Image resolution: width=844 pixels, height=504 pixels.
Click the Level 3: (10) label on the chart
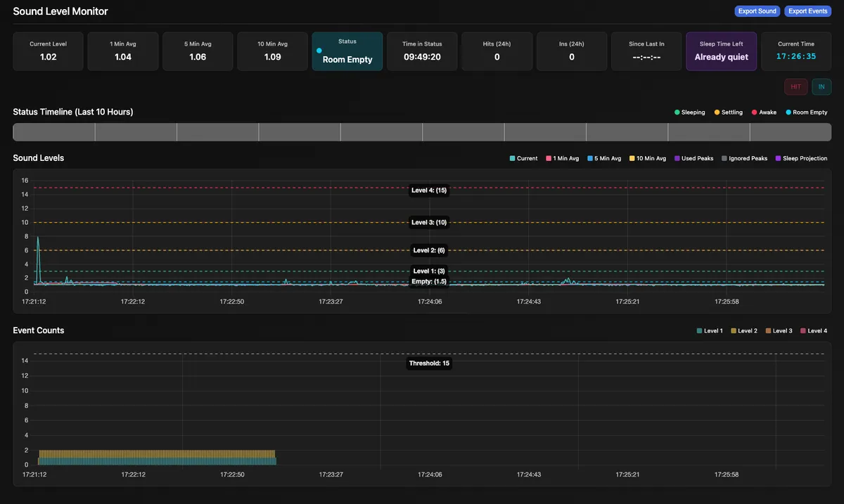[429, 222]
